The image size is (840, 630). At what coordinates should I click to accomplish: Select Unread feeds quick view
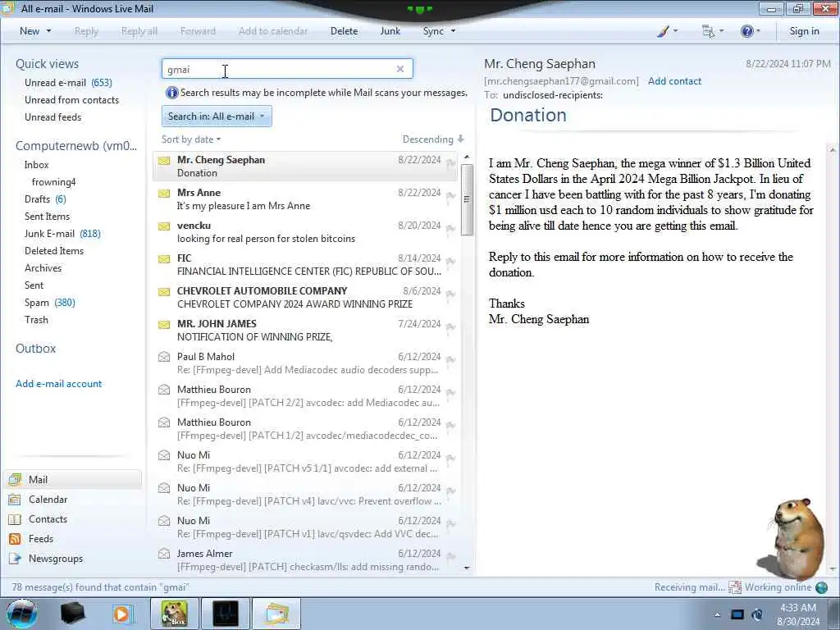pos(53,116)
